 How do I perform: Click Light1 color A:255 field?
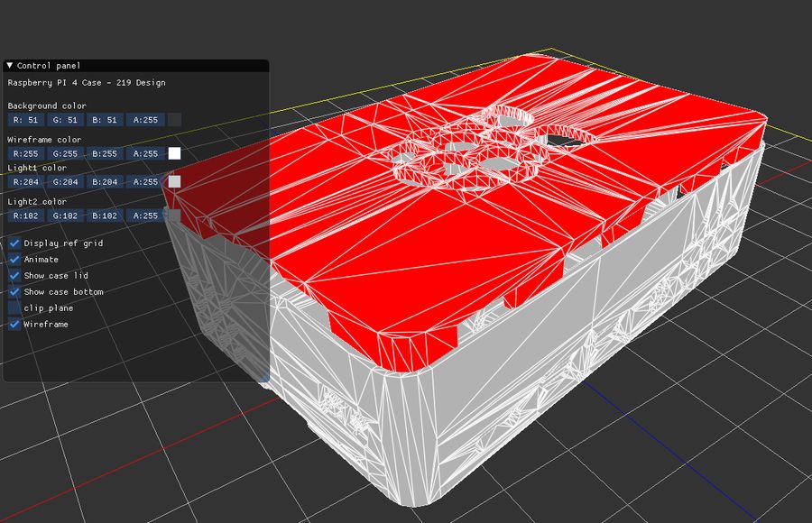145,182
